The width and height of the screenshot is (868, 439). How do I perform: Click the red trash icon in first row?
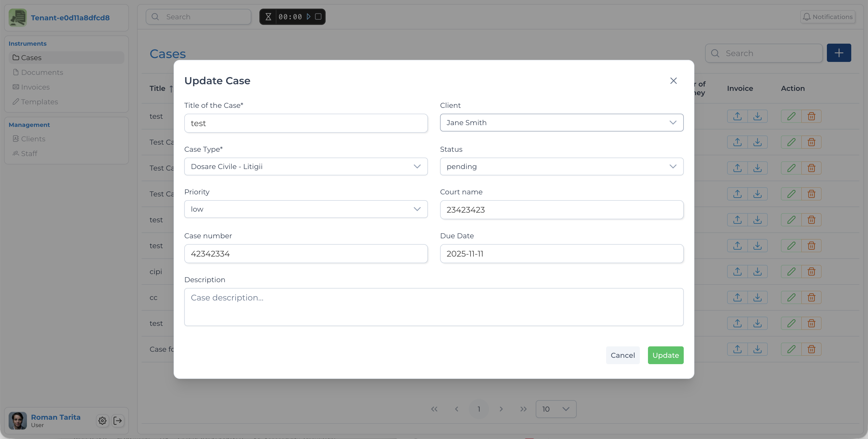[811, 116]
